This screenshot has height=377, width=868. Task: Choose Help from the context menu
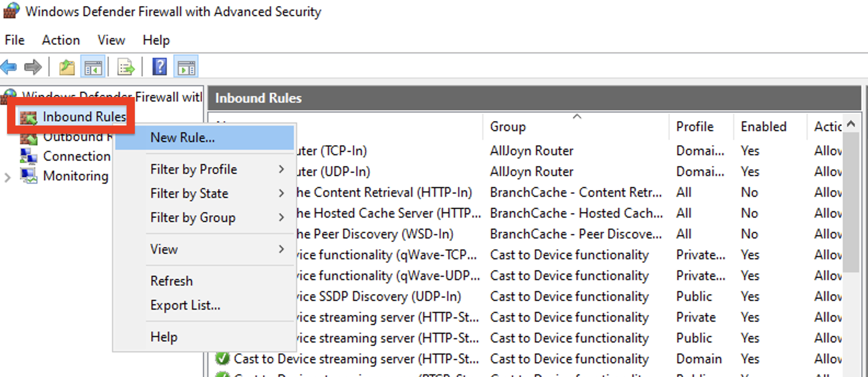tap(204, 337)
